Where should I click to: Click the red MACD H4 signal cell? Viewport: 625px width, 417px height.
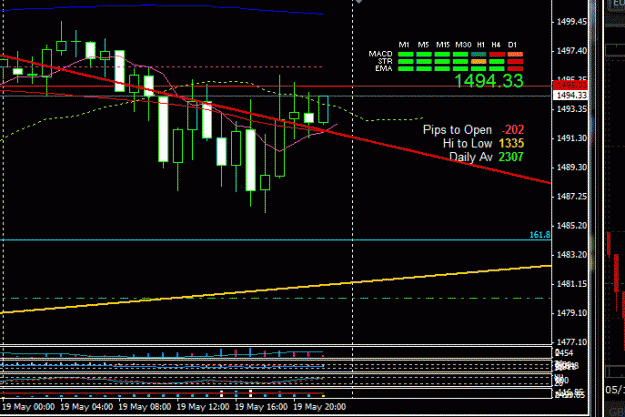point(497,54)
